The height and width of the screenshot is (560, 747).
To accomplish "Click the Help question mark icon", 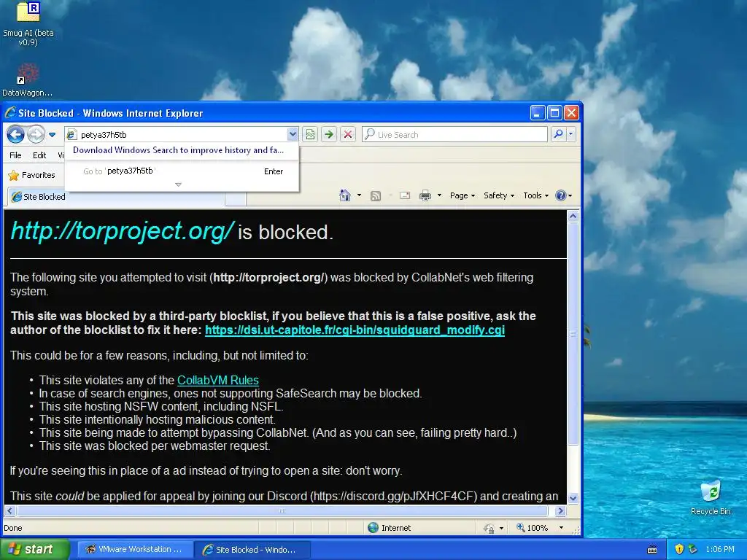I will [x=561, y=195].
